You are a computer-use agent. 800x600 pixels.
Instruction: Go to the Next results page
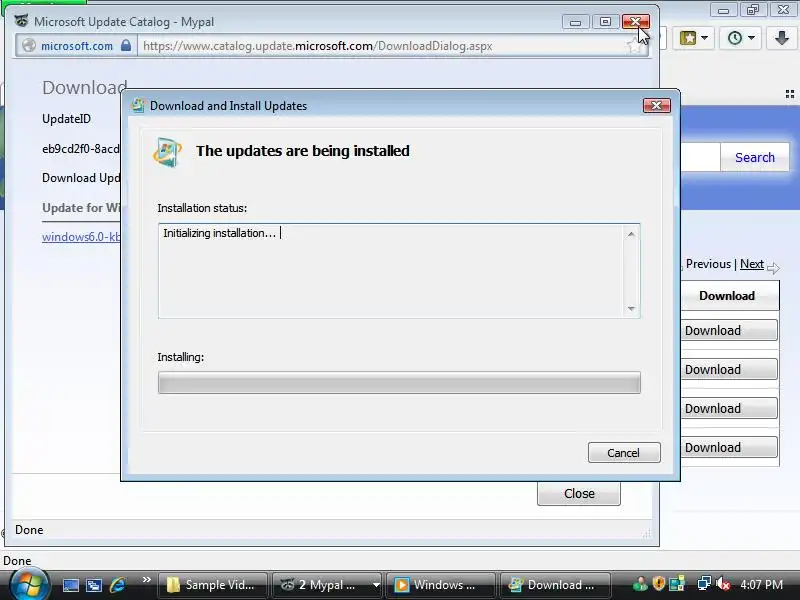(x=752, y=264)
